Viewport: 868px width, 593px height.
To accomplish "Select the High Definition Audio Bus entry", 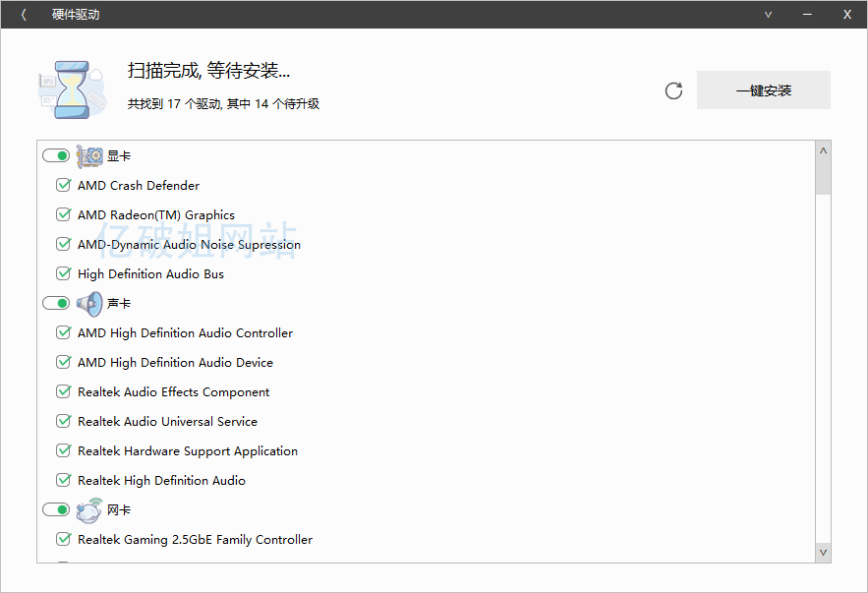I will tap(150, 274).
